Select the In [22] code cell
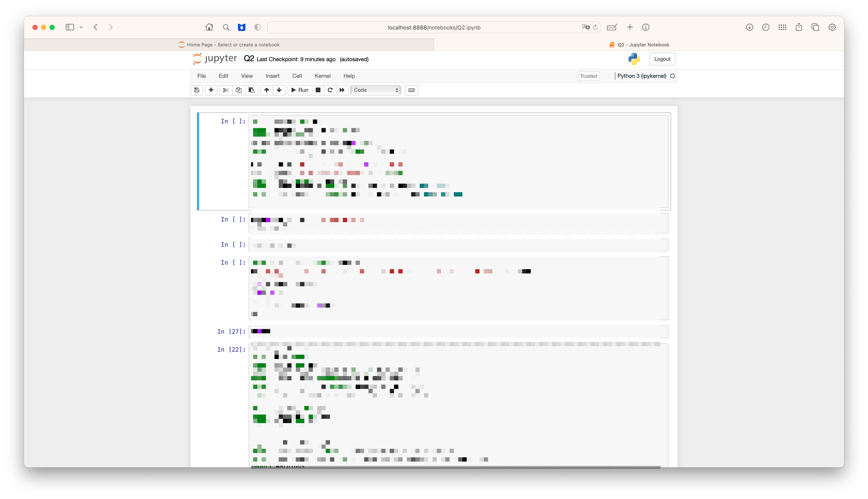868x499 pixels. pyautogui.click(x=458, y=405)
